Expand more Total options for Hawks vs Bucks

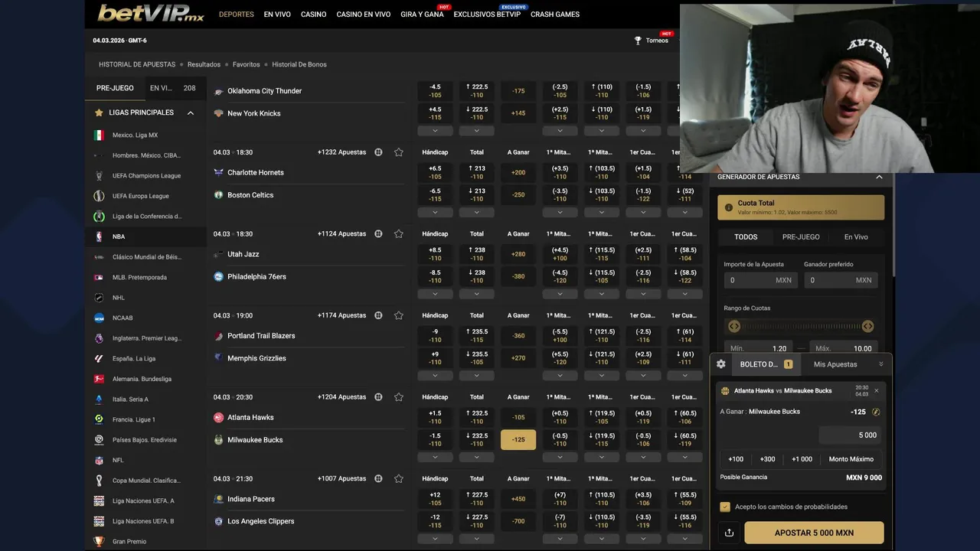click(477, 458)
